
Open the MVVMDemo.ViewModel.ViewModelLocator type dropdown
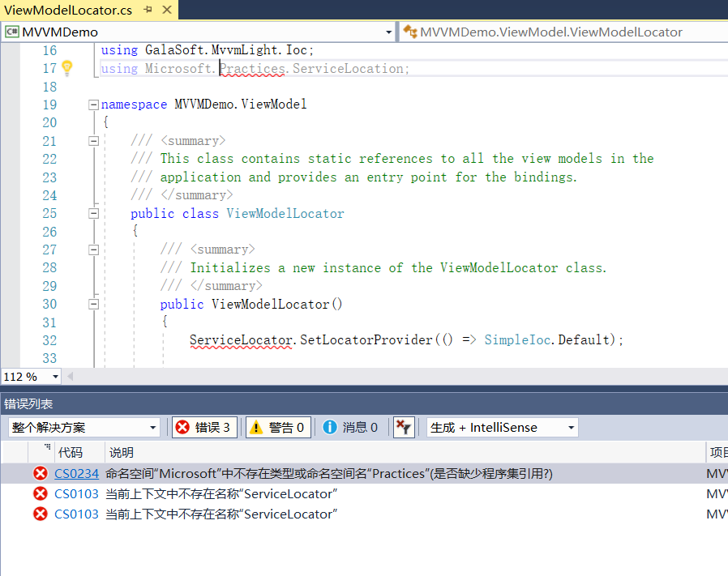pyautogui.click(x=564, y=32)
